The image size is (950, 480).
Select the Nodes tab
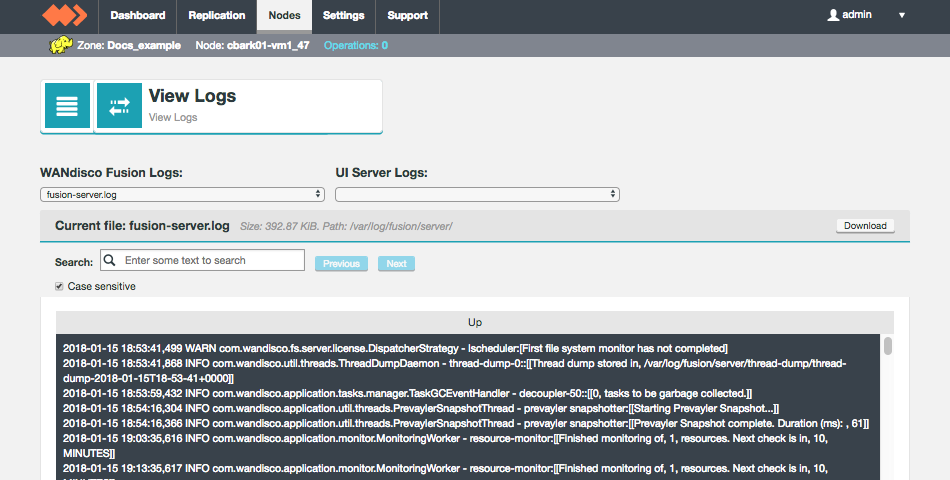tap(284, 16)
